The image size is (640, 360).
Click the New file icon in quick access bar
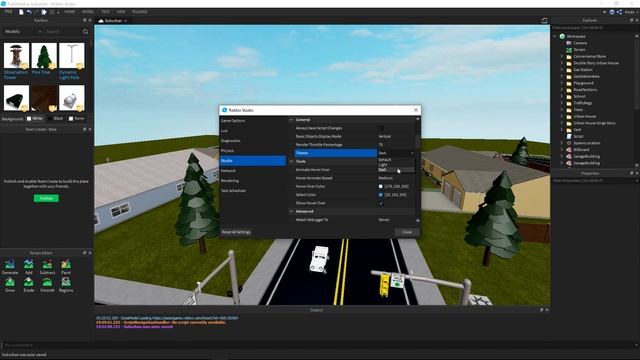pyautogui.click(x=21, y=12)
